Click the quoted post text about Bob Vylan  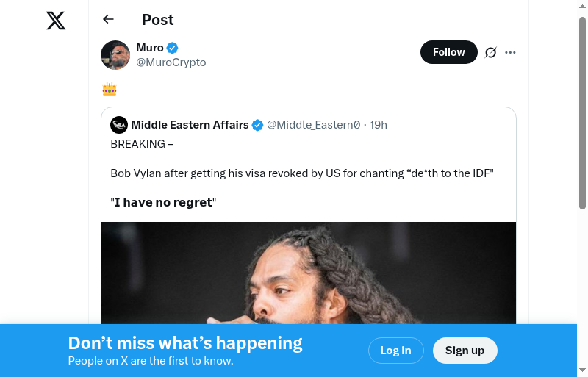point(301,173)
